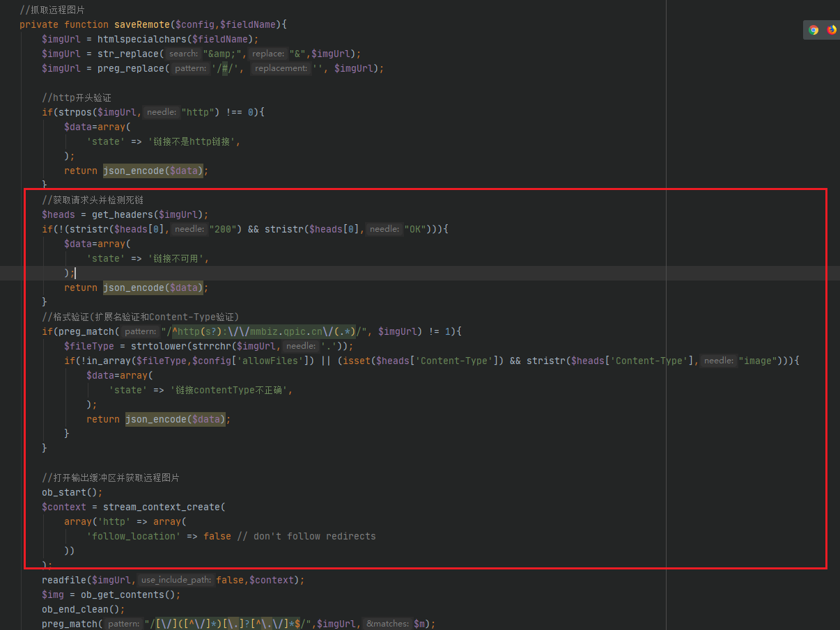Click the string '链接不是http链接'
The height and width of the screenshot is (630, 840).
(x=191, y=141)
